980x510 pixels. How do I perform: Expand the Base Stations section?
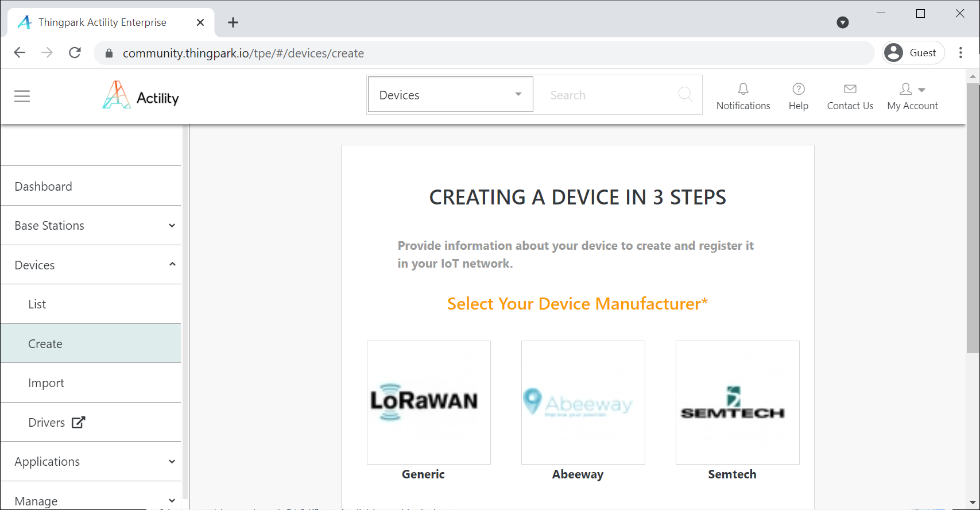coord(91,225)
